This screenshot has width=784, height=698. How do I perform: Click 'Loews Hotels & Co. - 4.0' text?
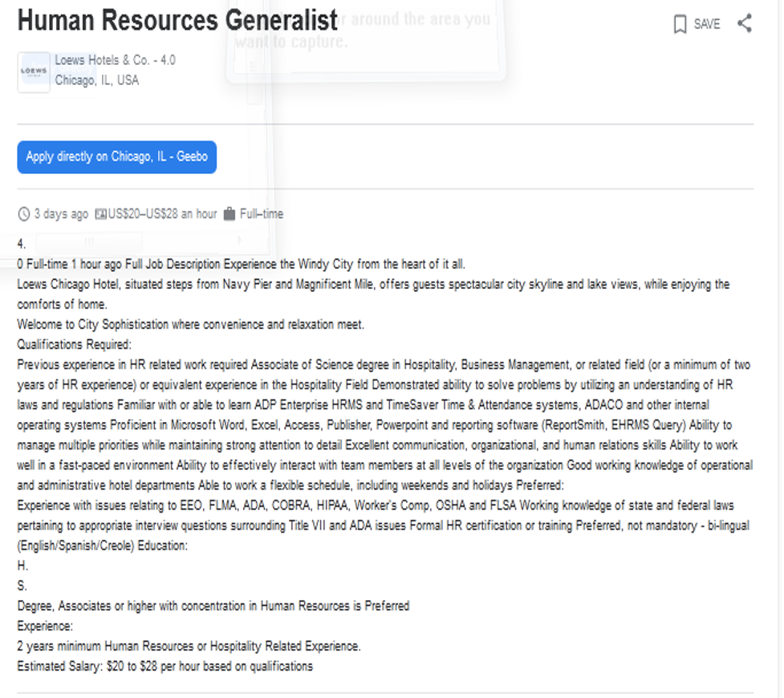pos(115,60)
